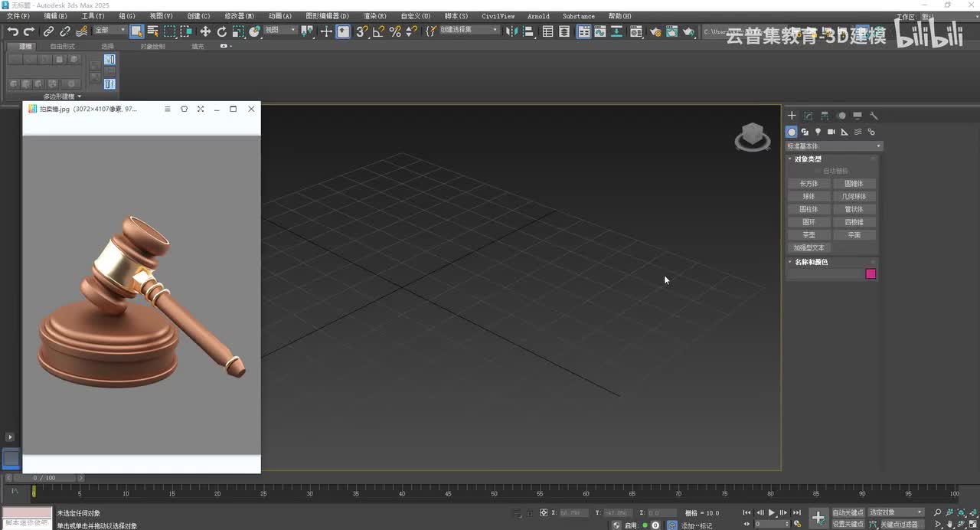Select Lights category in Create panel

click(x=818, y=132)
